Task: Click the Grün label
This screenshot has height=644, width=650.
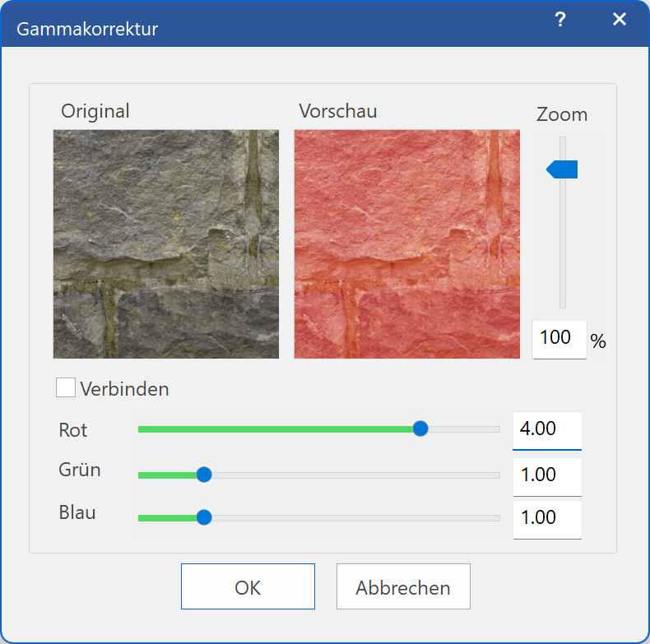Action: click(x=80, y=470)
